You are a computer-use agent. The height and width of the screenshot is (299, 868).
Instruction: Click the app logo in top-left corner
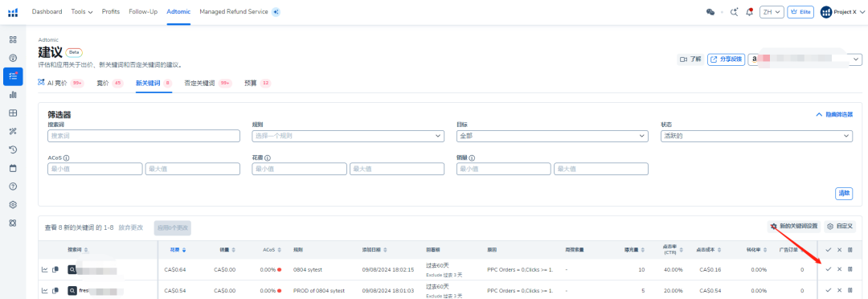[x=14, y=11]
